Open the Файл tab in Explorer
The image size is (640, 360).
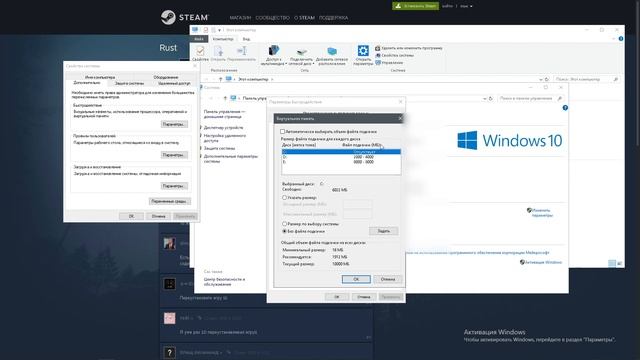pos(199,39)
